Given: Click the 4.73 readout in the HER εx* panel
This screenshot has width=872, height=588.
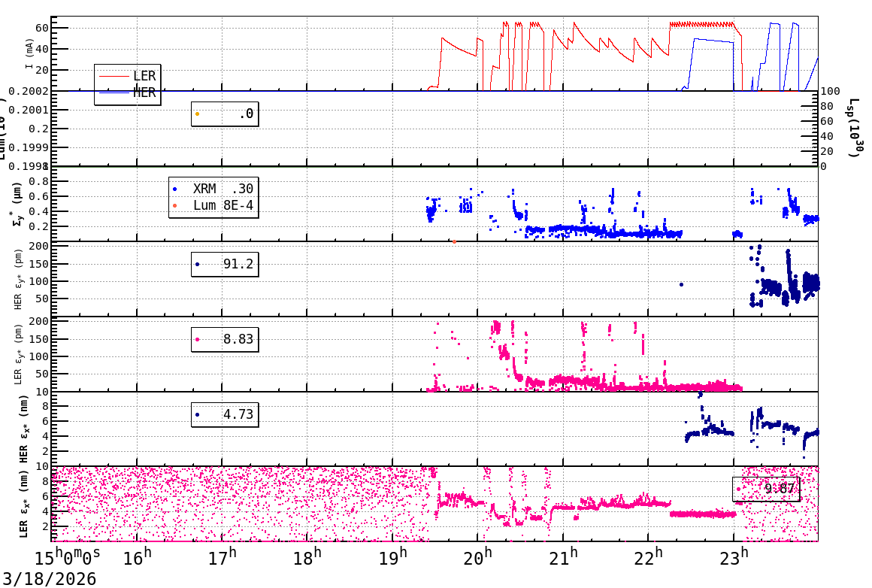Looking at the screenshot, I should (225, 414).
